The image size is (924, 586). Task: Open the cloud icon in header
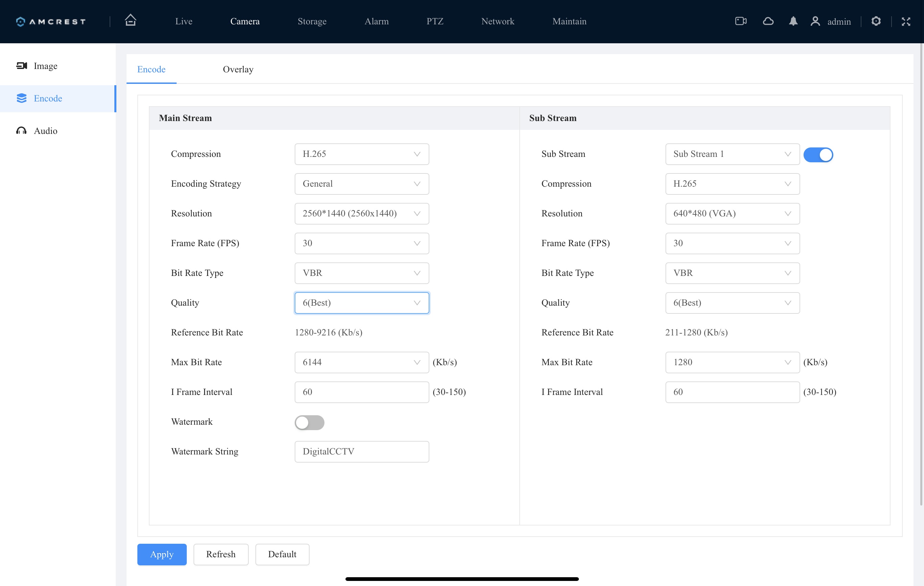[x=768, y=21]
